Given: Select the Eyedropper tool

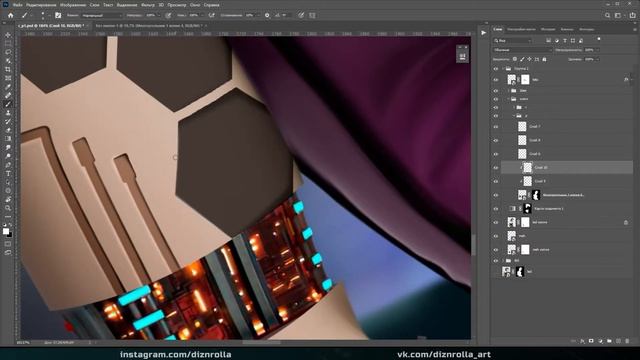Looking at the screenshot, I should coord(8,87).
